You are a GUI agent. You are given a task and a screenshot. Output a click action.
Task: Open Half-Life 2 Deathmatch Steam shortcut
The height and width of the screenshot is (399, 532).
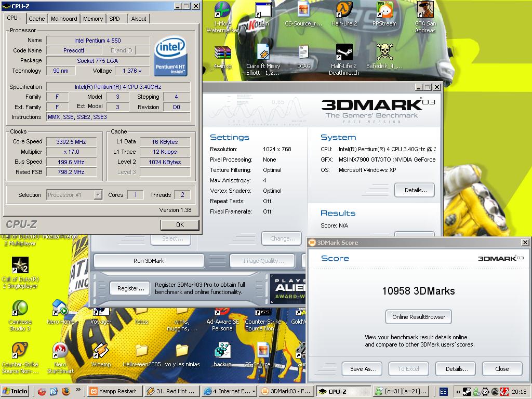pyautogui.click(x=344, y=53)
